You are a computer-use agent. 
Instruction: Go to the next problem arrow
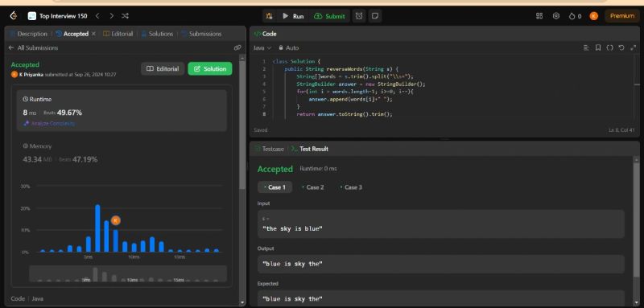point(111,16)
